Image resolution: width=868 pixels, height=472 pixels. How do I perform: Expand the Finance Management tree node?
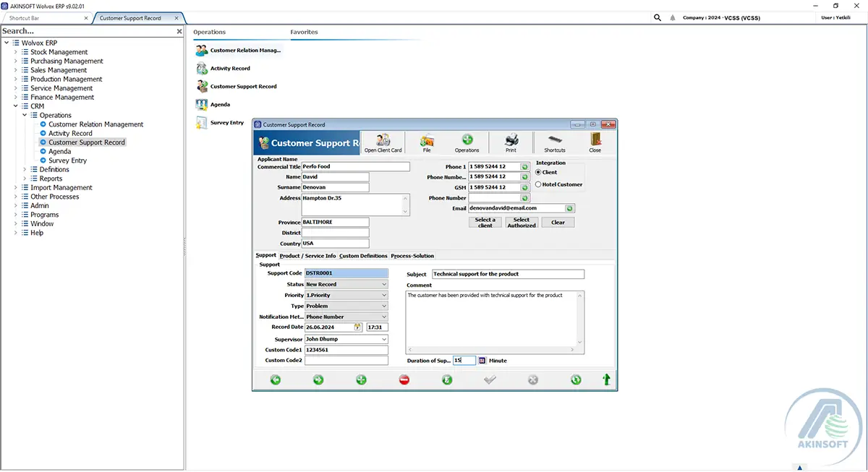coord(15,97)
